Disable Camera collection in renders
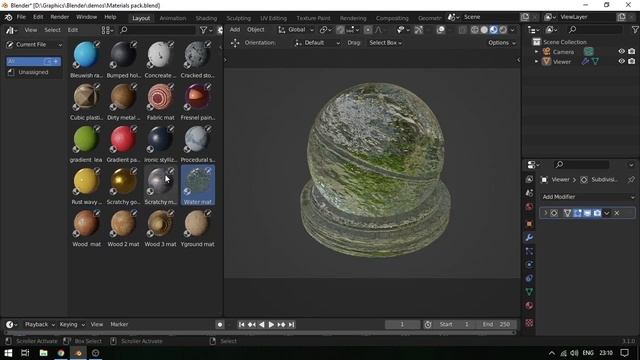Image resolution: width=640 pixels, height=360 pixels. click(631, 51)
